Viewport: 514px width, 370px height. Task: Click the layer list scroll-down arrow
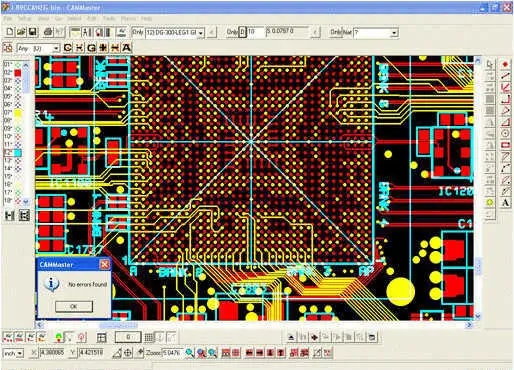pyautogui.click(x=26, y=201)
